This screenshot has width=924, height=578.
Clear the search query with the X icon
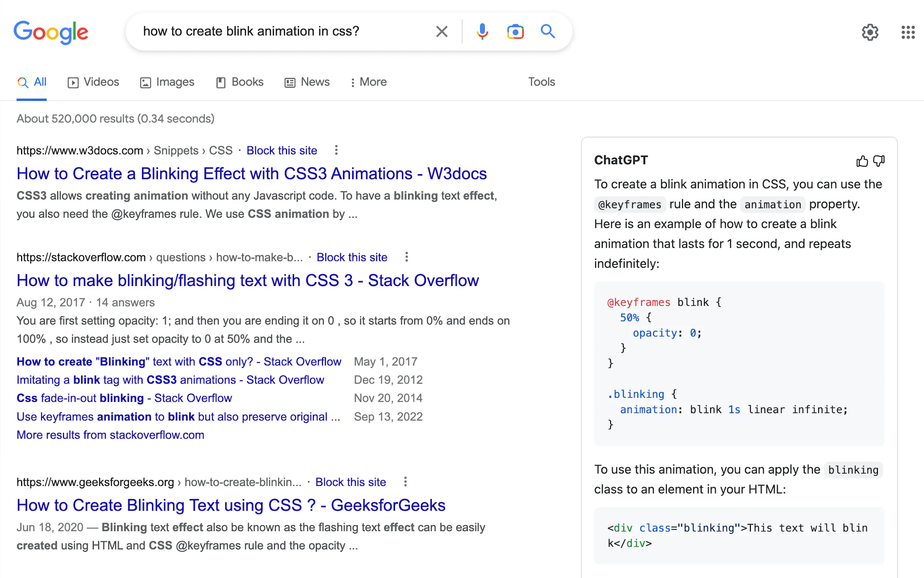click(x=441, y=31)
